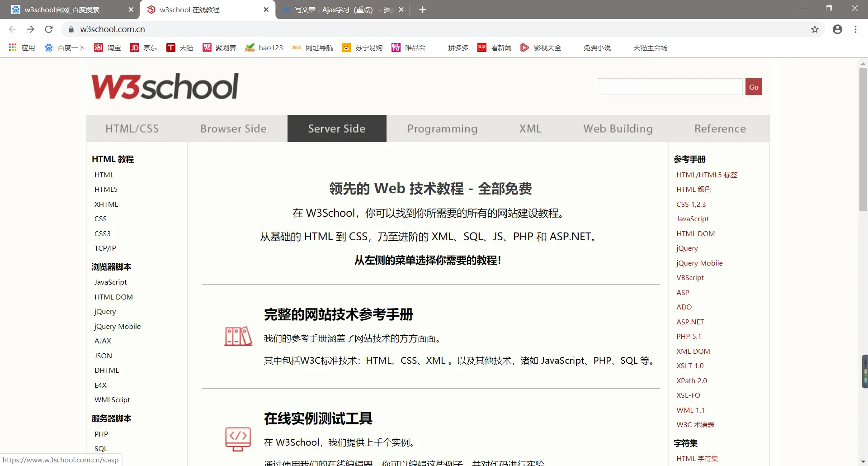Open XPath 2.0 reference link

[692, 381]
